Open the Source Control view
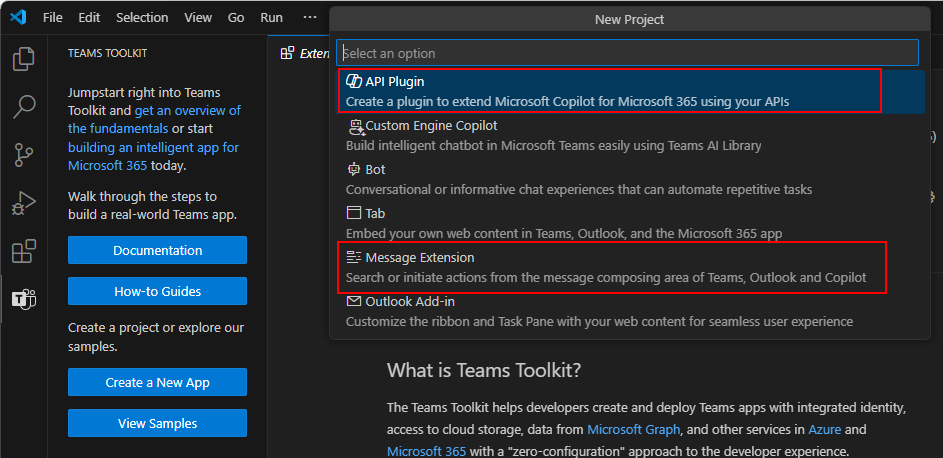The image size is (943, 458). tap(23, 154)
